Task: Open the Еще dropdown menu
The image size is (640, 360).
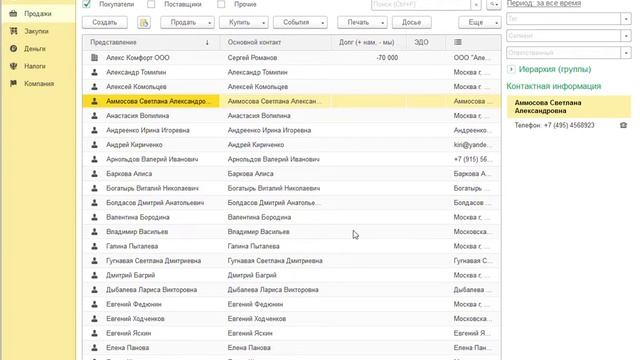Action: pyautogui.click(x=480, y=22)
